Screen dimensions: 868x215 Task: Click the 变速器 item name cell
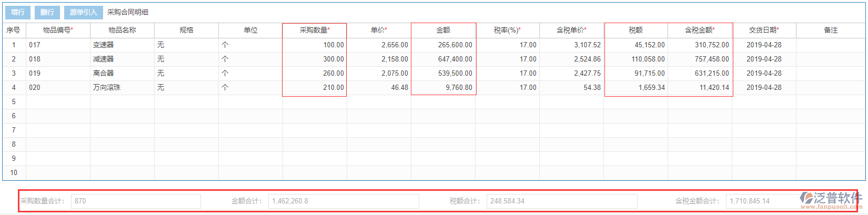coord(122,45)
